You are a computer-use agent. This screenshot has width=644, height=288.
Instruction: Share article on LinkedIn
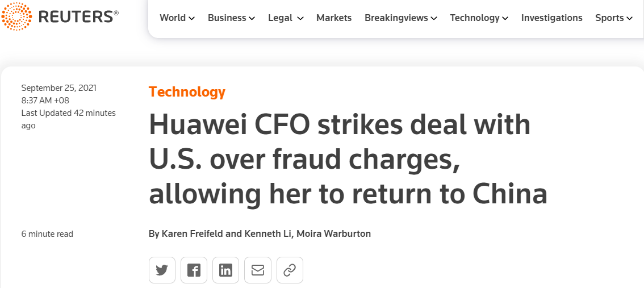point(225,270)
